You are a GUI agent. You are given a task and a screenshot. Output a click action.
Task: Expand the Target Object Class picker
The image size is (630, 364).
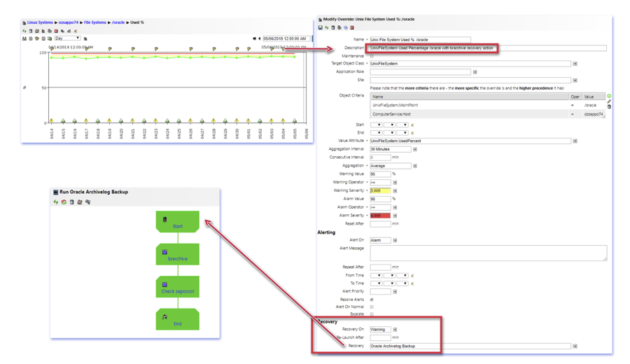click(575, 64)
